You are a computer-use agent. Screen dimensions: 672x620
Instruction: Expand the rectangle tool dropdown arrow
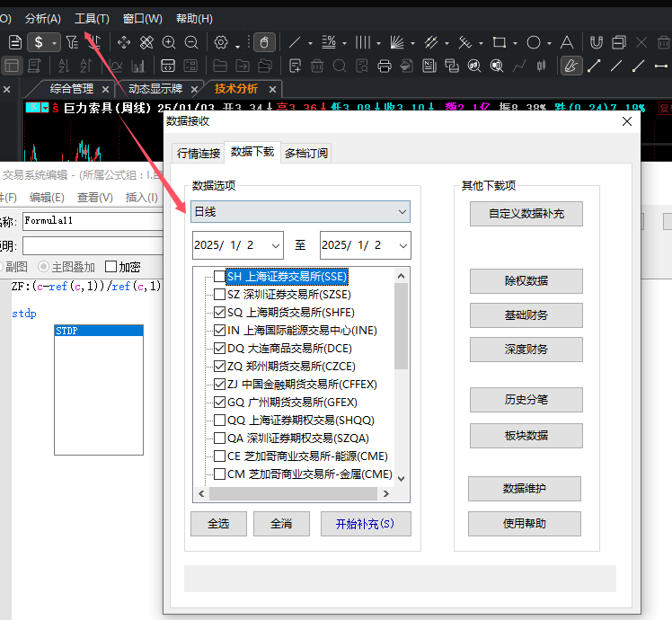click(515, 43)
